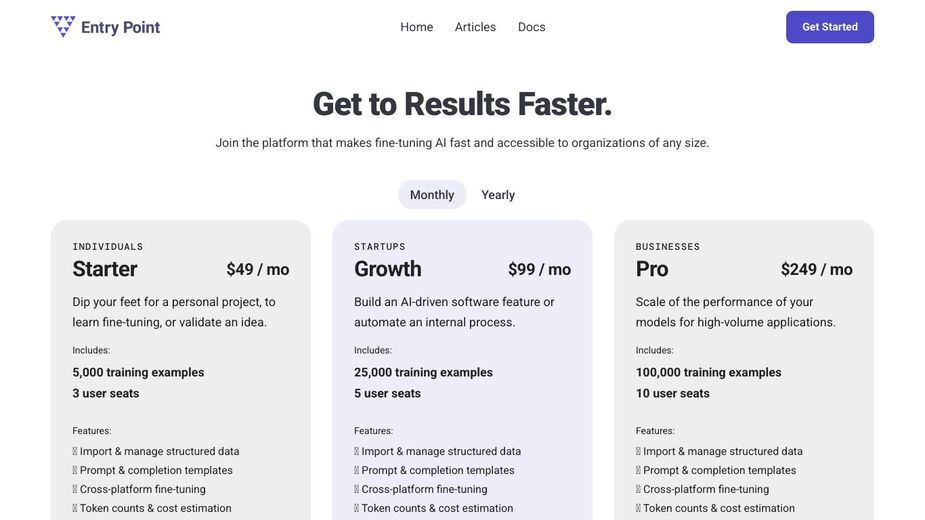
Task: Switch billing to Monthly
Action: point(432,195)
